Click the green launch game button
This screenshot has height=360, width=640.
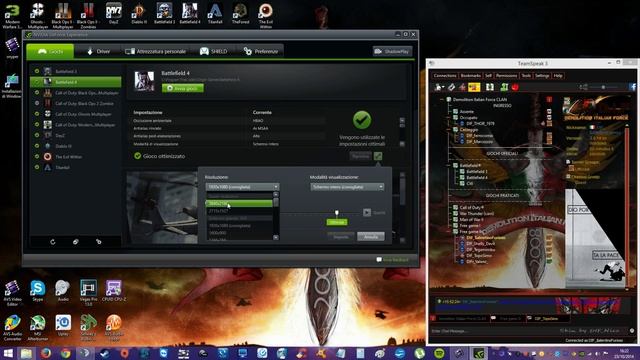tap(182, 88)
